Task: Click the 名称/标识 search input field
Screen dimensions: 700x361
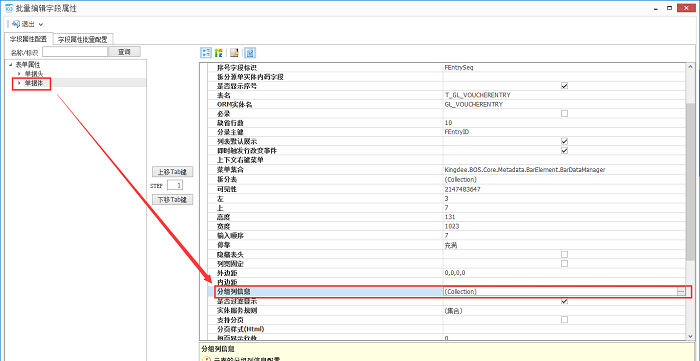Action: point(75,52)
